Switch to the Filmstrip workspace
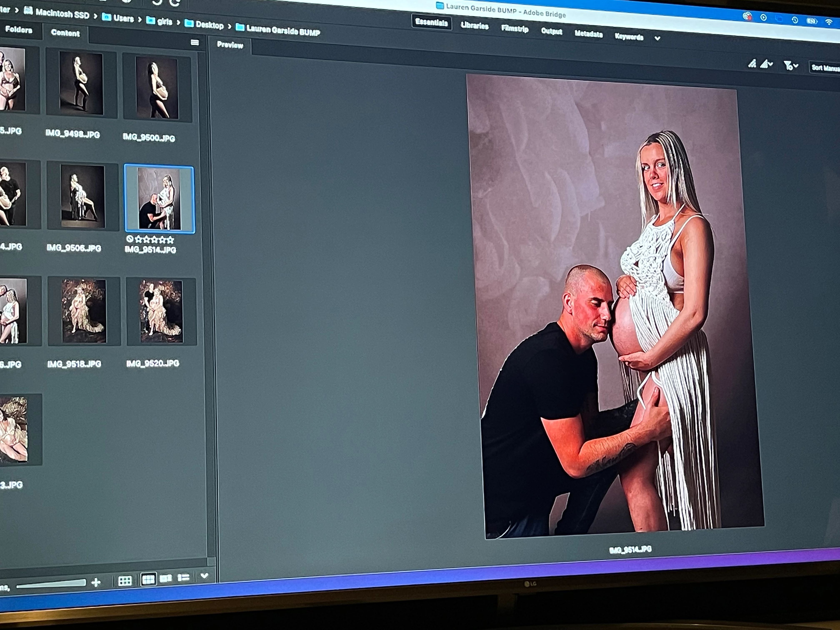 click(x=515, y=29)
